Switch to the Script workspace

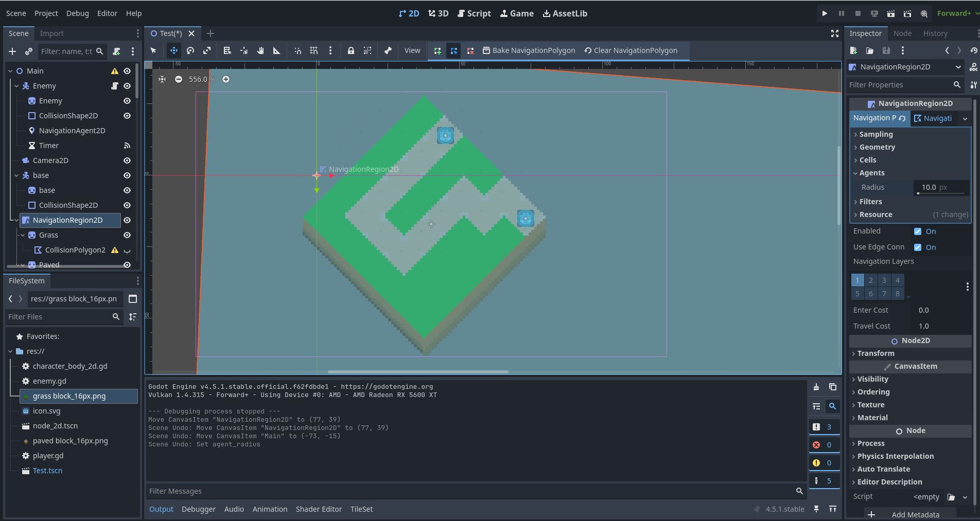click(x=474, y=13)
